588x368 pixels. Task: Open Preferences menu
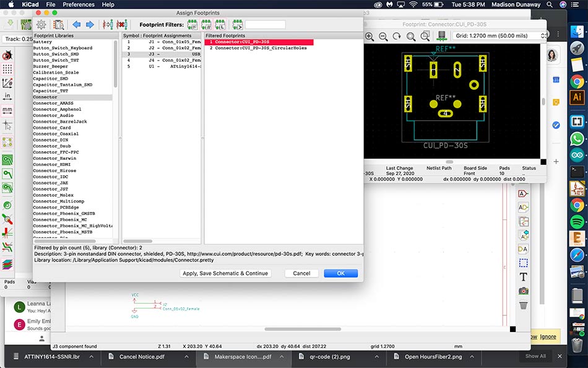pos(79,4)
